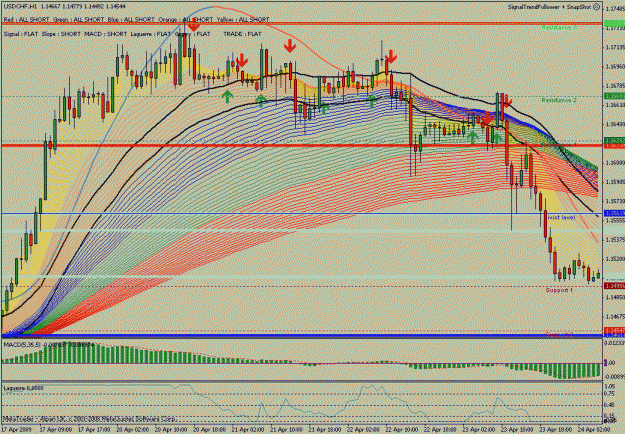Screen dimensions: 625x434
Task: Click the 22 Apr 18:00 time label
Action: tap(439, 430)
